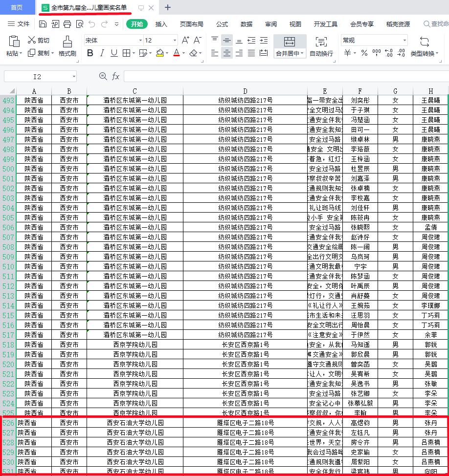
Task: Click the yellow fill color bucket
Action: pos(160,53)
